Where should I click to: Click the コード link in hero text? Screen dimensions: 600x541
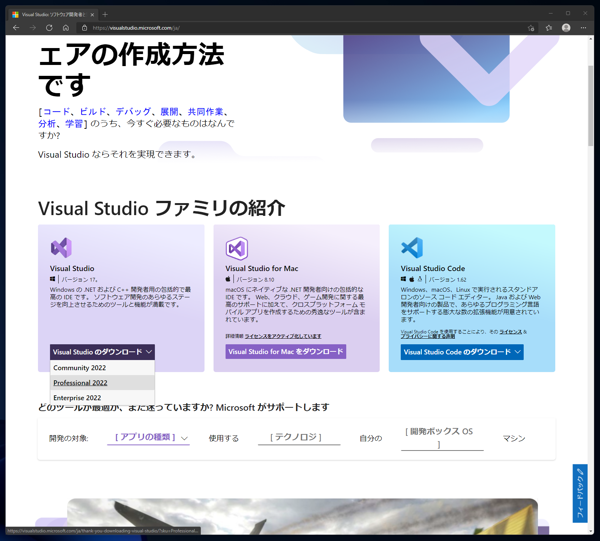57,112
